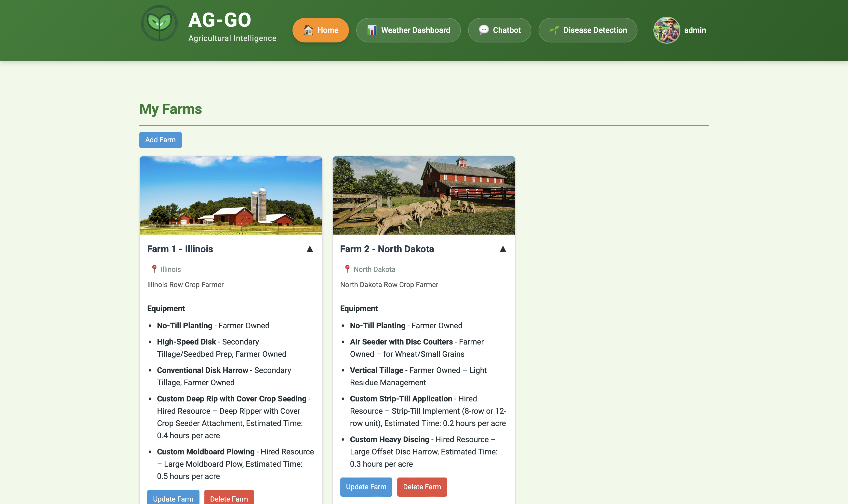Click Update Farm on the Illinois card
The height and width of the screenshot is (504, 848).
tap(173, 498)
